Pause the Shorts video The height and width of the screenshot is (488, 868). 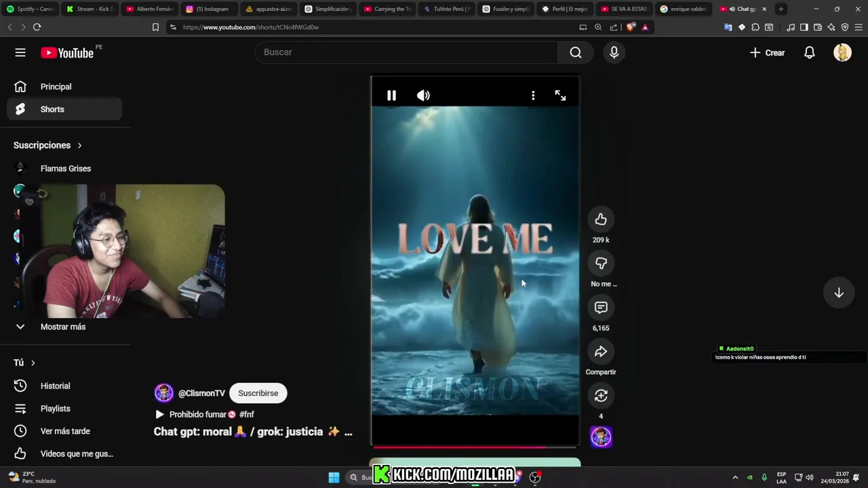point(391,96)
